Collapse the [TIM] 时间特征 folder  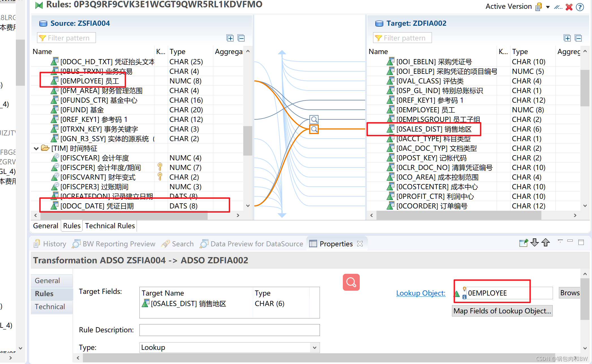36,148
